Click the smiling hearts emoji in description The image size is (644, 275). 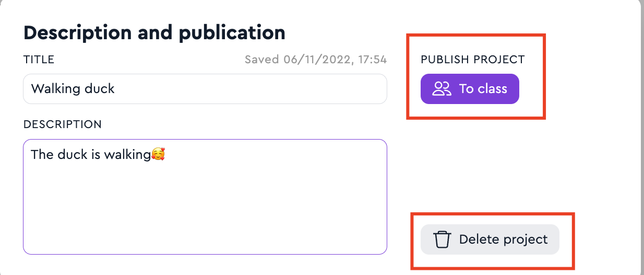[158, 155]
